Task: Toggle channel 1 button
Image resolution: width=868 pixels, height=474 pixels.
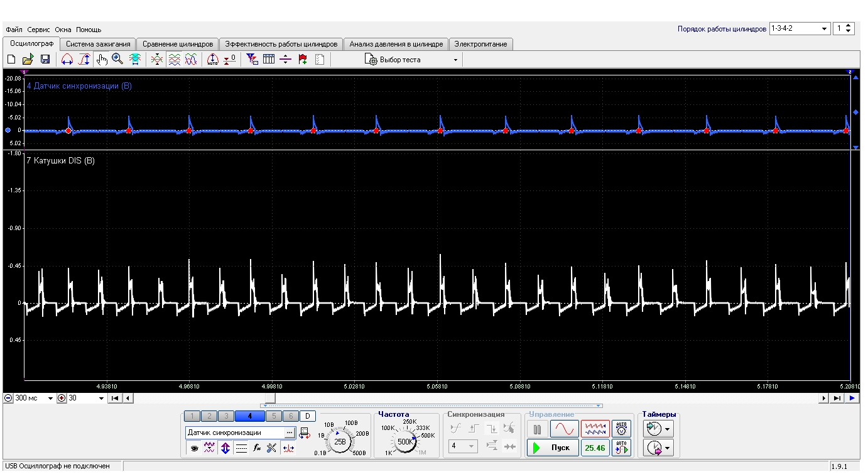Action: click(193, 416)
